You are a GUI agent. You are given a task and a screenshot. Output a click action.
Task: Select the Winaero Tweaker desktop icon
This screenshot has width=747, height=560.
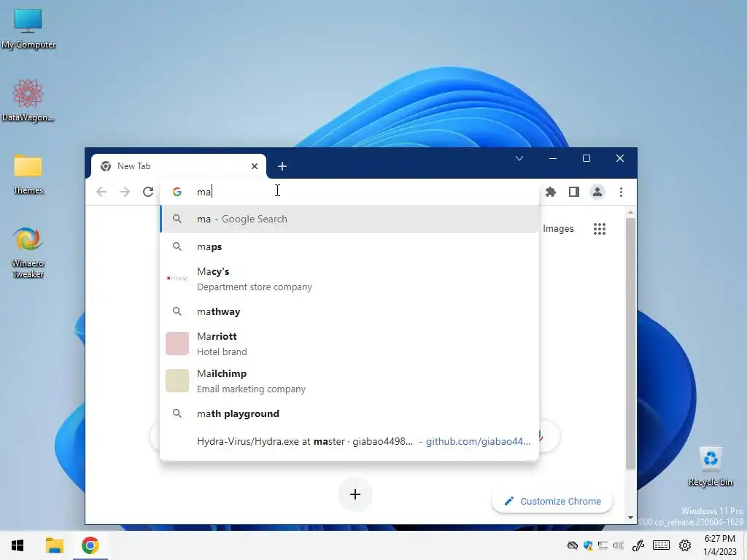click(x=28, y=253)
